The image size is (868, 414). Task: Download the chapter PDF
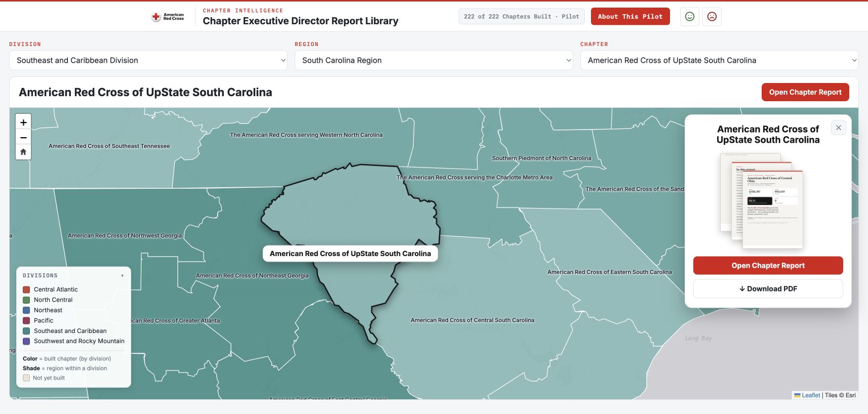[768, 289]
